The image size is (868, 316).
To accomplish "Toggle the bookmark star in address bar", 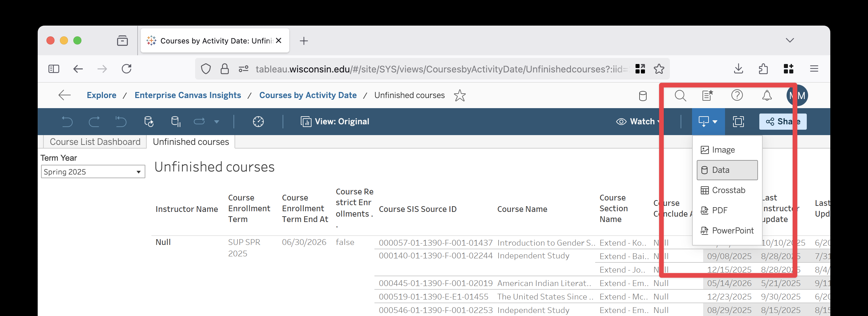I will (x=659, y=69).
